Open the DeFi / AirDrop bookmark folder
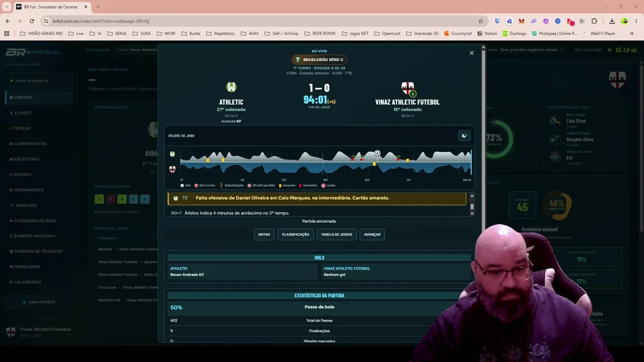Image resolution: width=644 pixels, height=362 pixels. coord(281,34)
